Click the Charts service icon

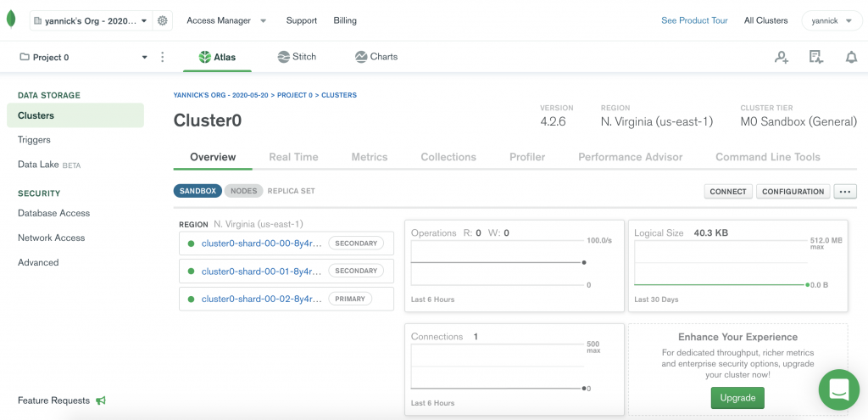[x=361, y=57]
